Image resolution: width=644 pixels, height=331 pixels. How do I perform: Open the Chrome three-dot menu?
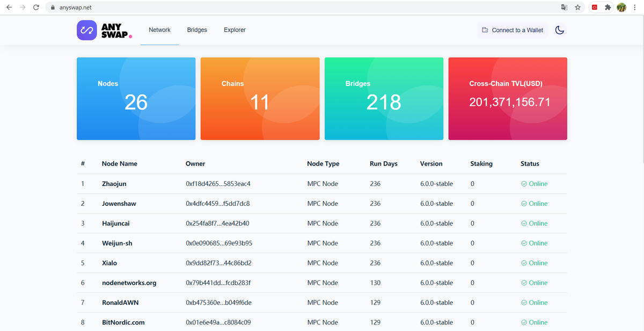tap(635, 8)
